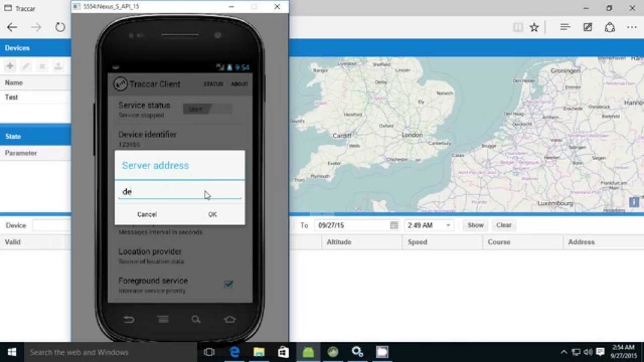Open reading view book icon
Screen dimensions: 644x362
pos(518,28)
